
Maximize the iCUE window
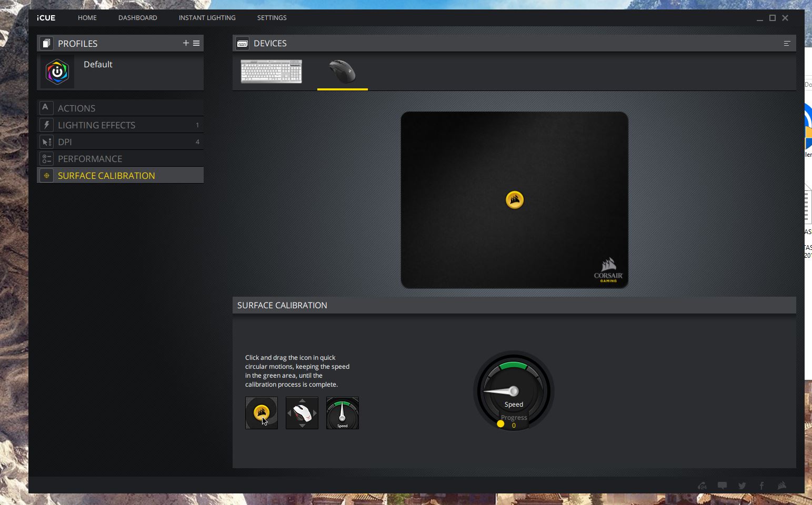[773, 18]
